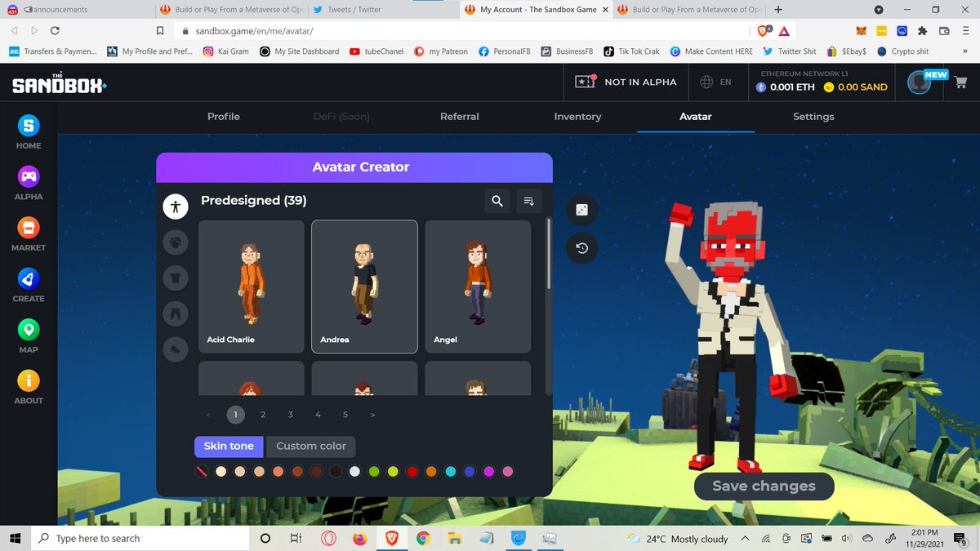Pick the white skin color swatch
The image size is (980, 551).
354,472
